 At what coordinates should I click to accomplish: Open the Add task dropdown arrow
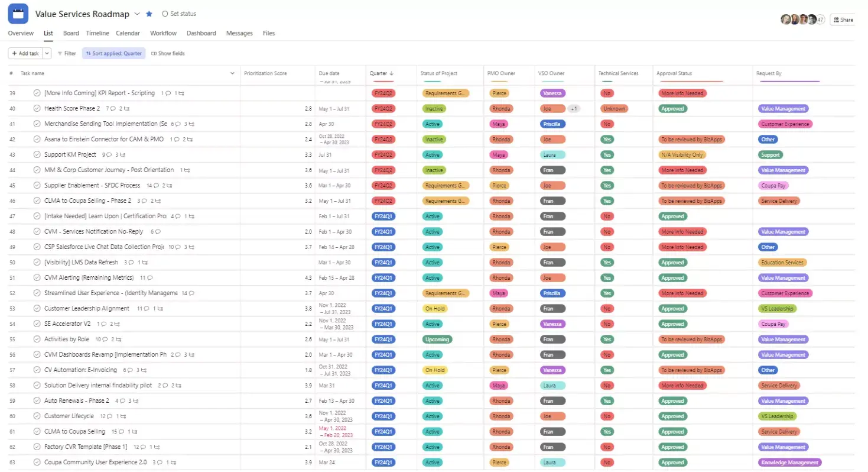(47, 53)
